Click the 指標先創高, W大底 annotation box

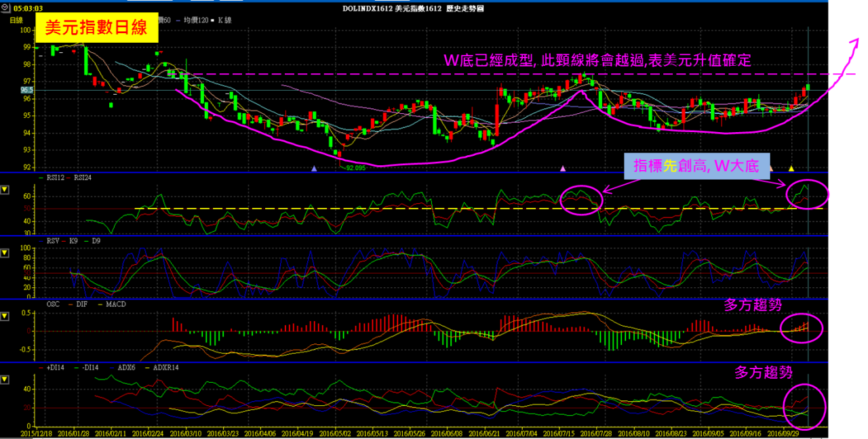click(696, 166)
